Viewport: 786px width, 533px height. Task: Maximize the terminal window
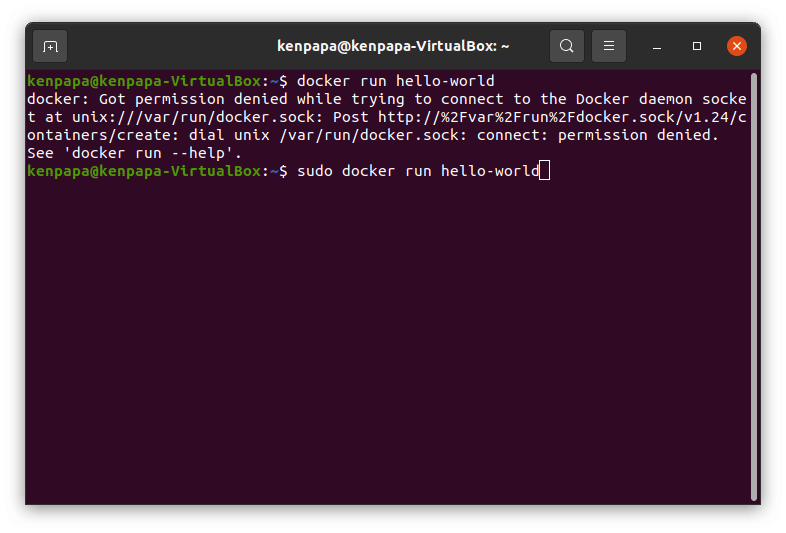pyautogui.click(x=697, y=46)
